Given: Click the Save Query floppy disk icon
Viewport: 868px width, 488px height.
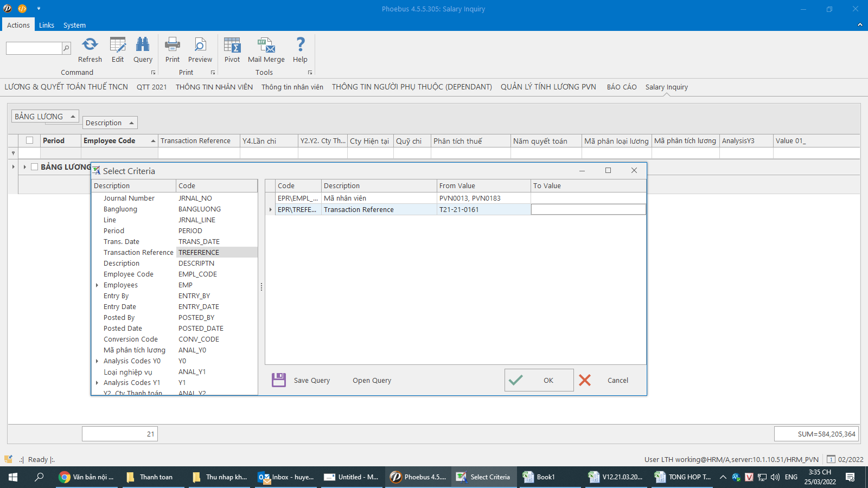Looking at the screenshot, I should pyautogui.click(x=279, y=380).
